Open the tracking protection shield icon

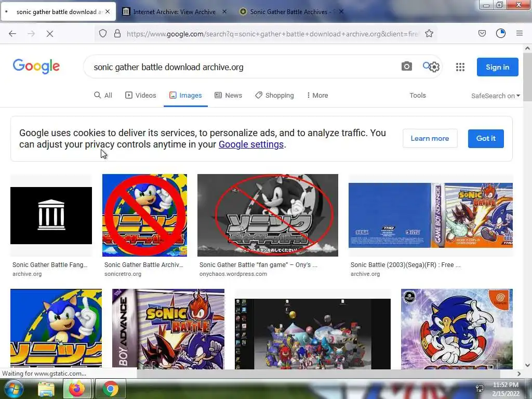(x=103, y=33)
